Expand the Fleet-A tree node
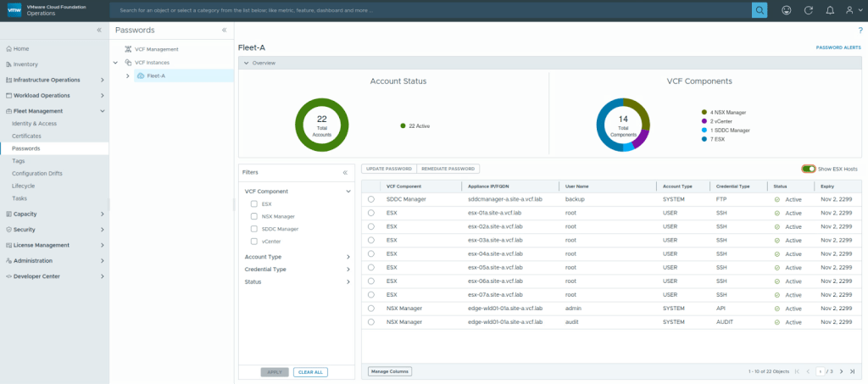The width and height of the screenshot is (868, 384). click(x=127, y=75)
